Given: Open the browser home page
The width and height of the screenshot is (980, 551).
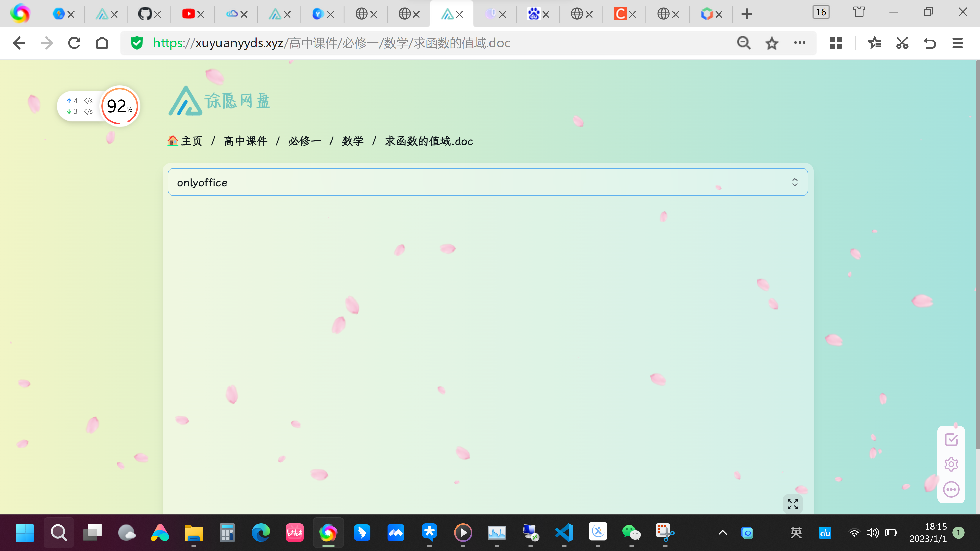Looking at the screenshot, I should pos(102,43).
